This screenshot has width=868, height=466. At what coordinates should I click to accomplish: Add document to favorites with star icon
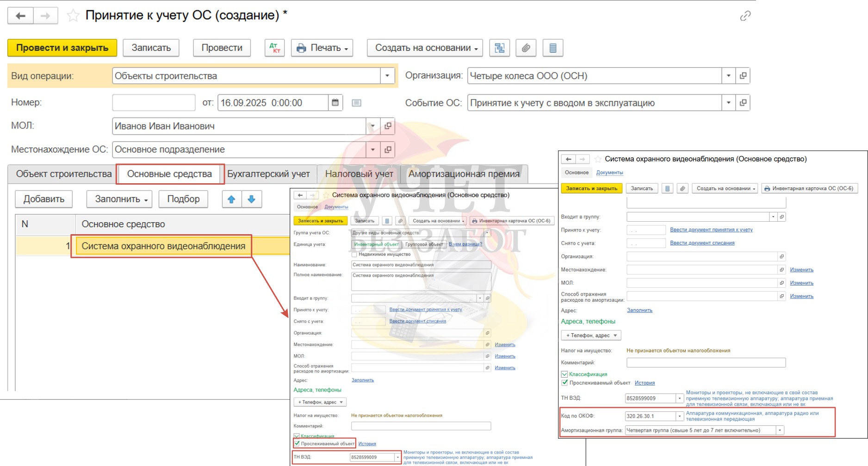(x=73, y=16)
